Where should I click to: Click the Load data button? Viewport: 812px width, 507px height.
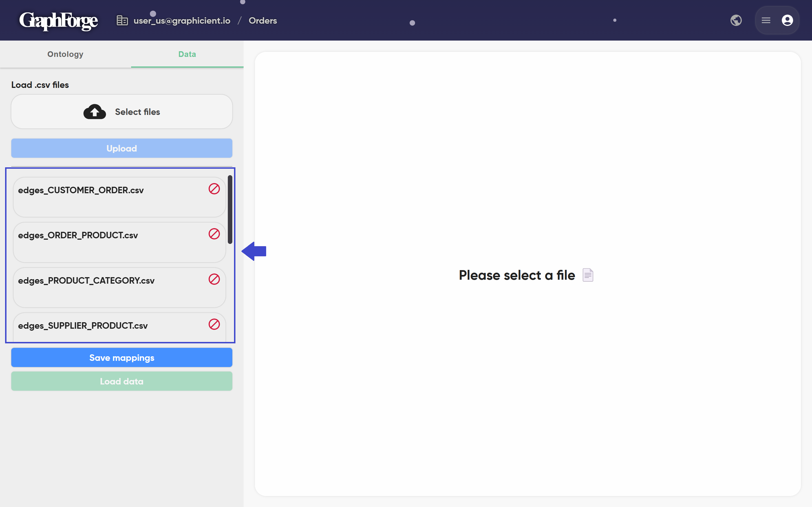click(122, 381)
